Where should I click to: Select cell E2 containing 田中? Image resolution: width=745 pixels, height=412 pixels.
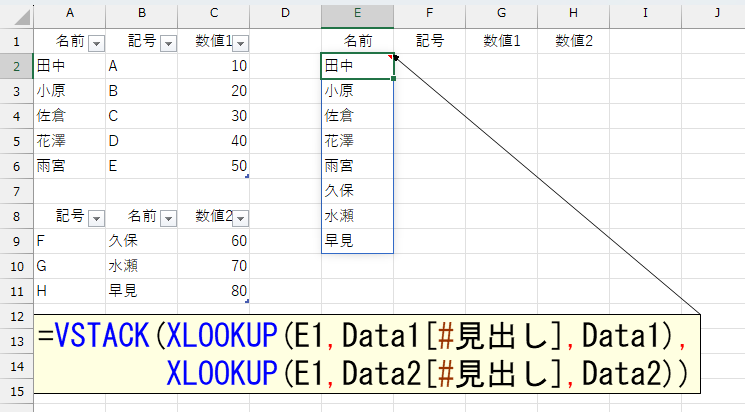[357, 66]
